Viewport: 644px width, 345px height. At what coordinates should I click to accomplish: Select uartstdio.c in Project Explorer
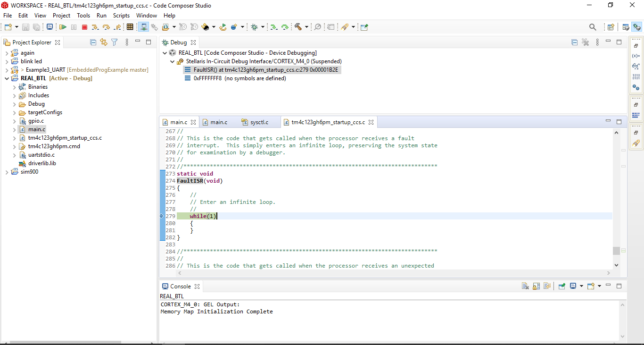click(41, 155)
